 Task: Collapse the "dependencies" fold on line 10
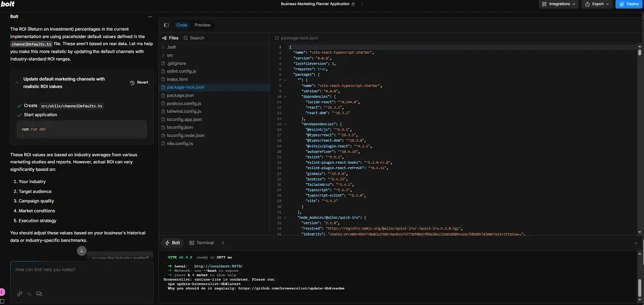click(285, 97)
